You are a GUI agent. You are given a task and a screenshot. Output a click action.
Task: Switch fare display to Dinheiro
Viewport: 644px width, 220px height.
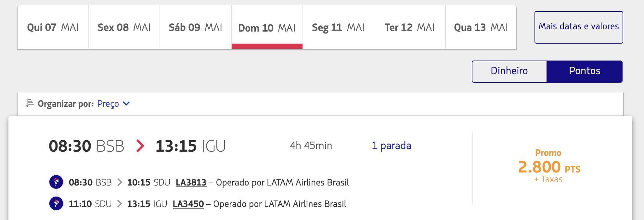click(509, 71)
